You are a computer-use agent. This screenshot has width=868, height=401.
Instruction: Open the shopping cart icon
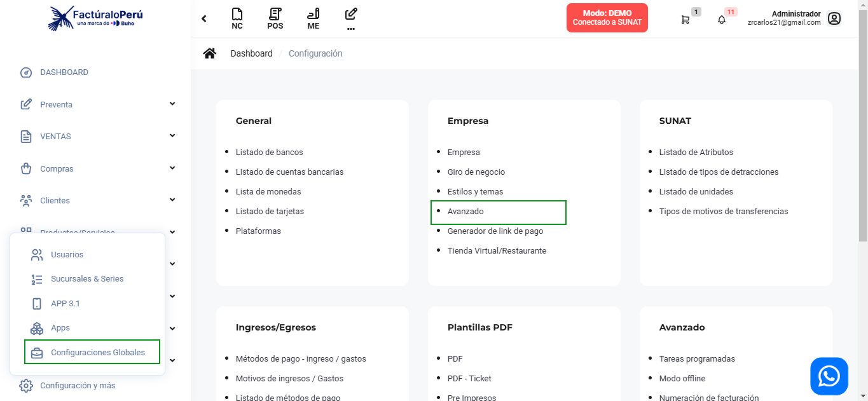(x=685, y=19)
